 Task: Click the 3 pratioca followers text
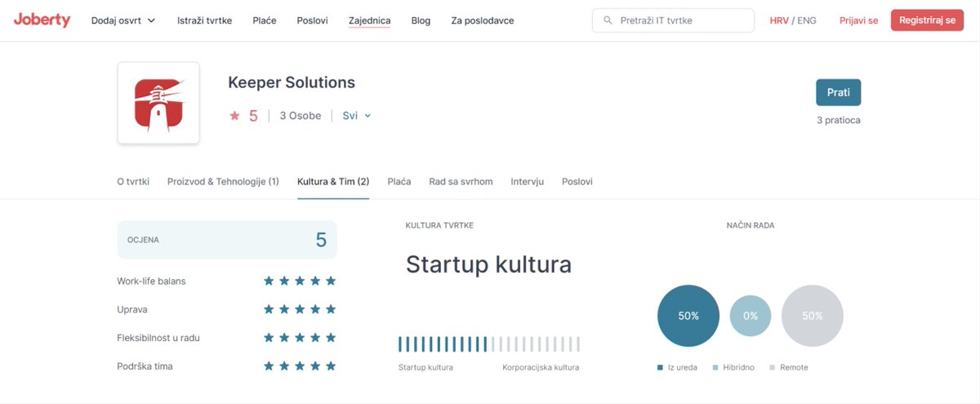[x=838, y=120]
